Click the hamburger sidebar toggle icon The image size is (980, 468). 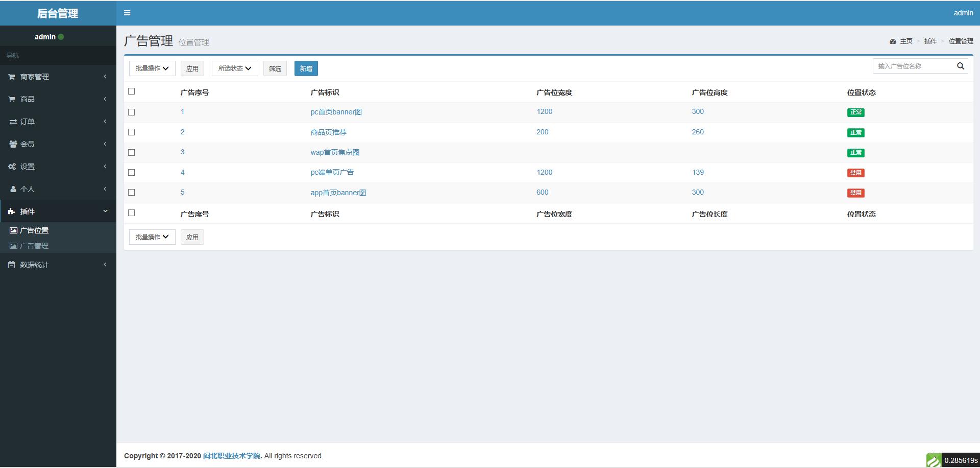[x=127, y=13]
